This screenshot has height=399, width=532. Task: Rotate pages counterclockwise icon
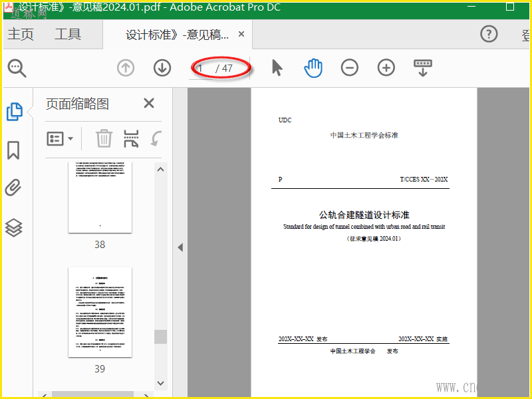(x=156, y=138)
